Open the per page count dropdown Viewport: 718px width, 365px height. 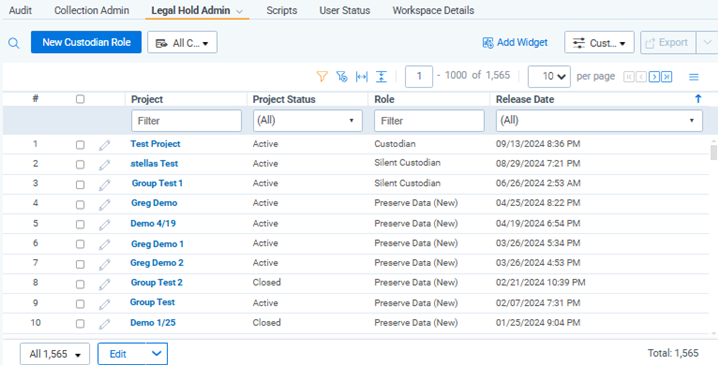[x=549, y=76]
